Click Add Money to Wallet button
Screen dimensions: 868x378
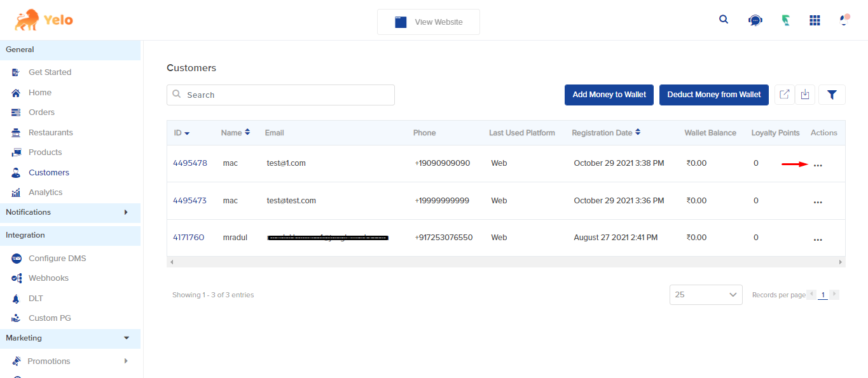coord(609,95)
